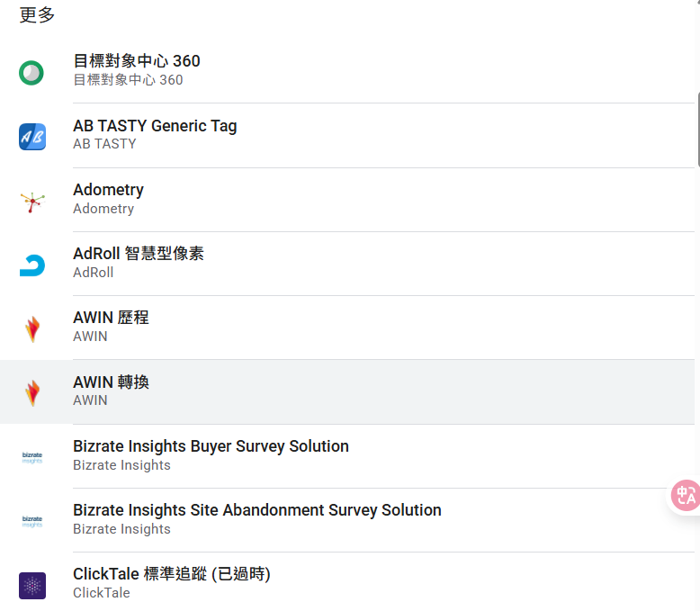Click the vertical scrollbar thumb
Screen dimensions: 700x611
tap(698, 130)
